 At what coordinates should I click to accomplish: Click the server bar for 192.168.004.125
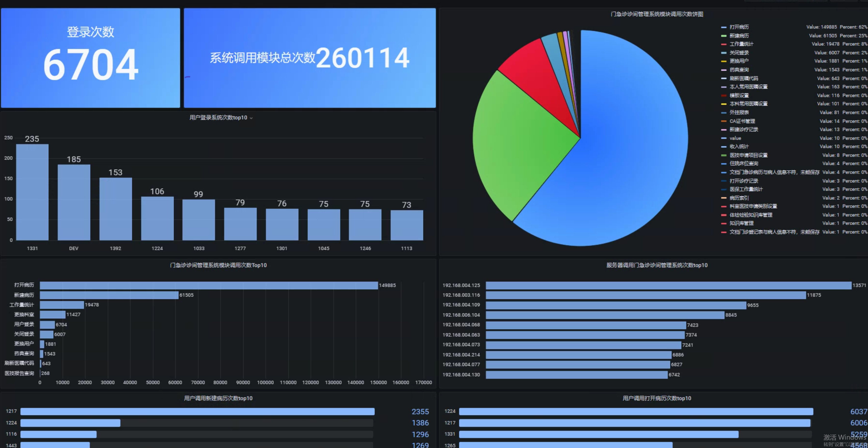tap(669, 285)
